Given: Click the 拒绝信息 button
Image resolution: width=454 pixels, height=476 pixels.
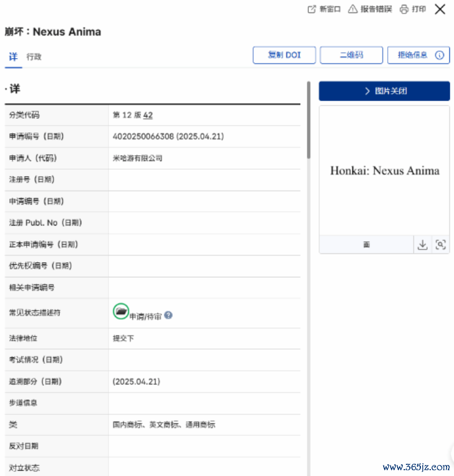Looking at the screenshot, I should pyautogui.click(x=418, y=55).
